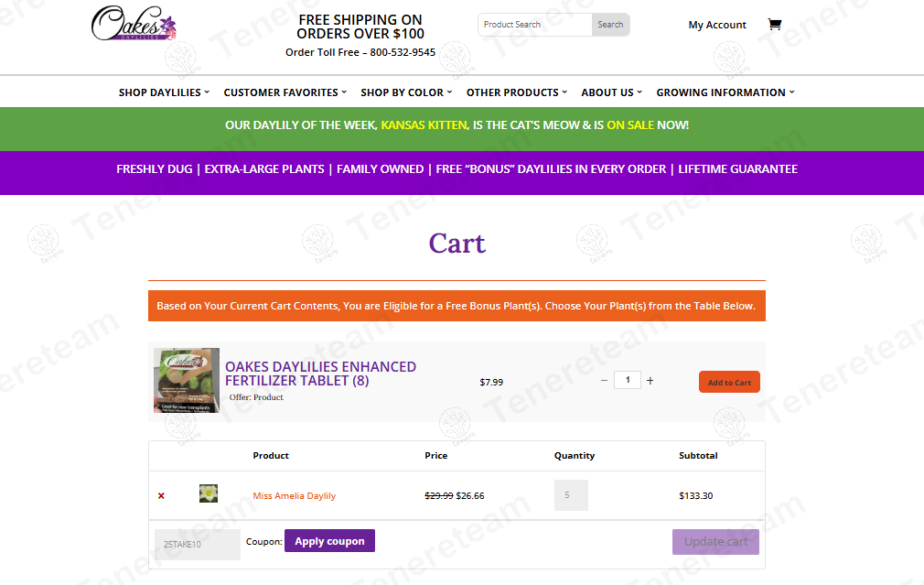
Task: Open the shopping cart icon
Action: (774, 24)
